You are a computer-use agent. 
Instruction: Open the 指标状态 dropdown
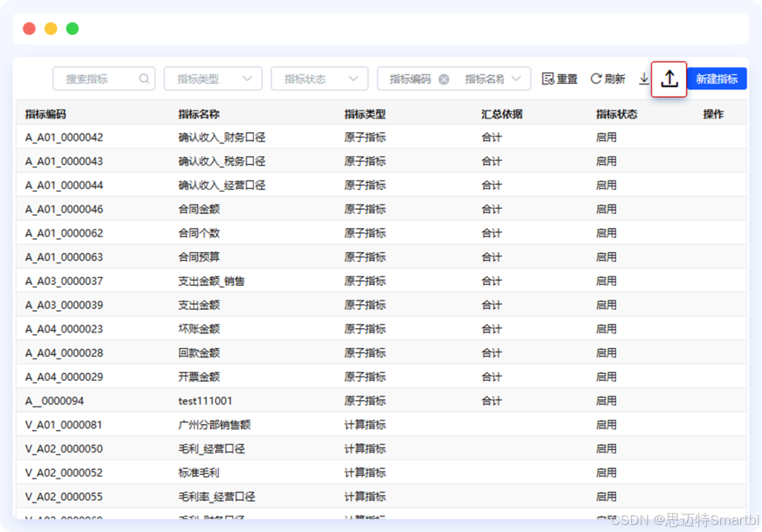[x=320, y=79]
